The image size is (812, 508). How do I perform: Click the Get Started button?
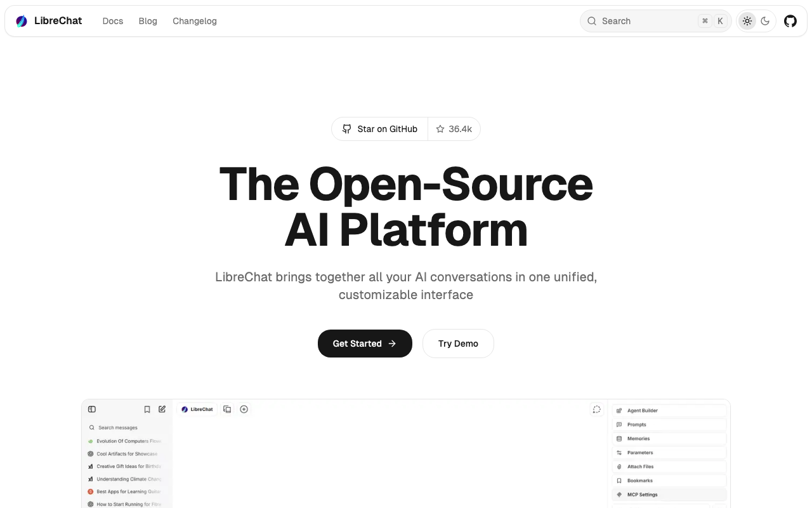coord(365,344)
